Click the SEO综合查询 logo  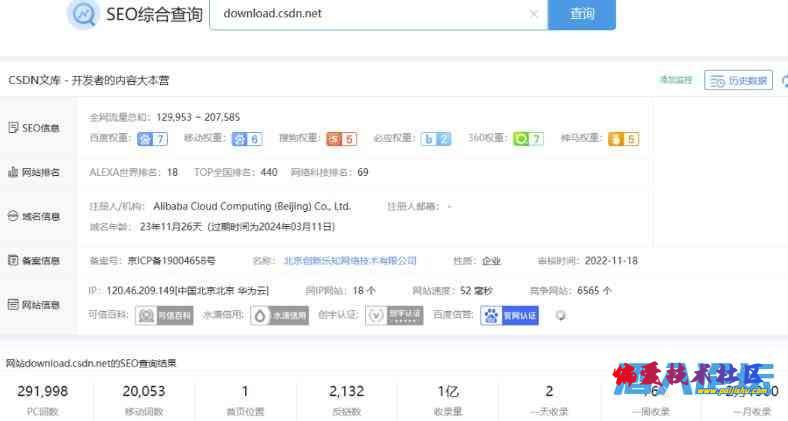pyautogui.click(x=135, y=14)
